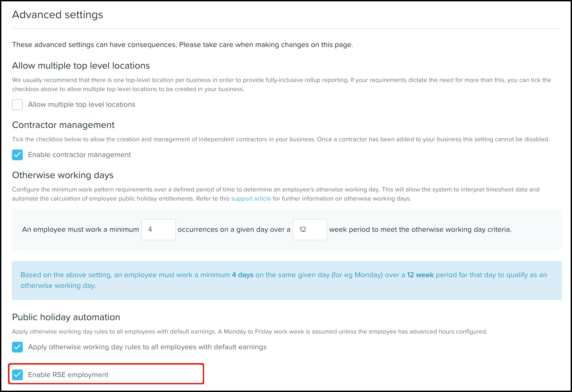This screenshot has height=392, width=572.
Task: Click the Apply otherwise working day rules label
Action: tap(147, 347)
